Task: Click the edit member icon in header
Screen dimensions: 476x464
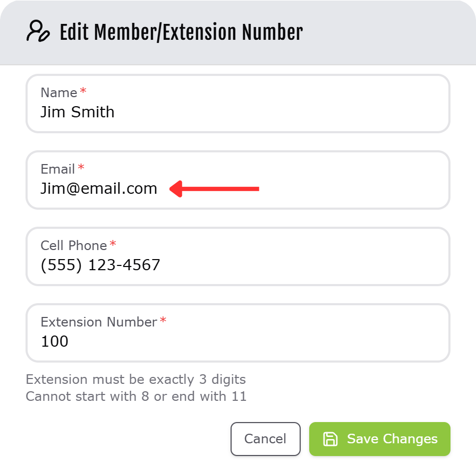Action: click(x=38, y=32)
